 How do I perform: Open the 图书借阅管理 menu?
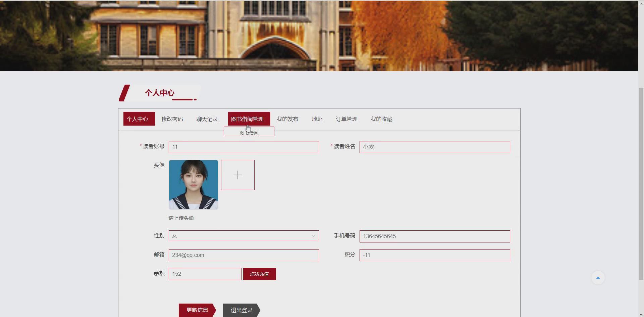(x=249, y=119)
